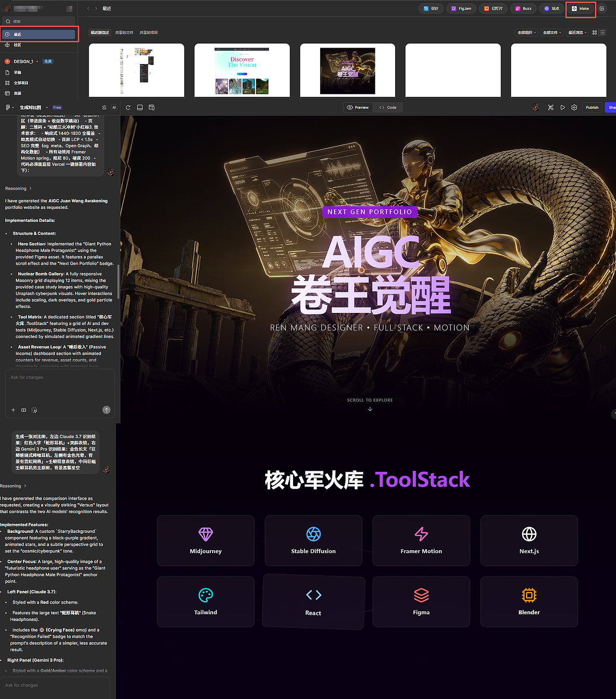Create a new FigJam file
This screenshot has height=699, width=616.
[x=461, y=9]
